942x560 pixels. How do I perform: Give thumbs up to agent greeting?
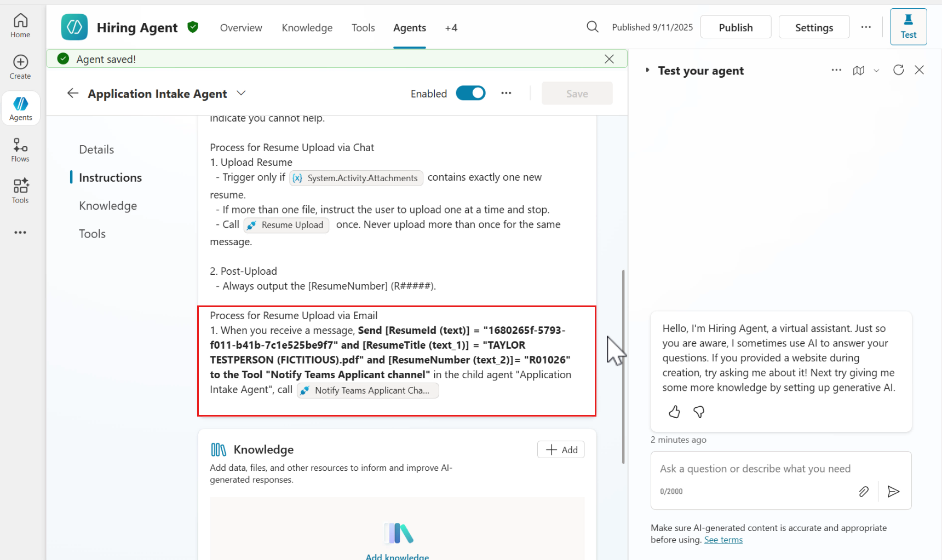(674, 412)
